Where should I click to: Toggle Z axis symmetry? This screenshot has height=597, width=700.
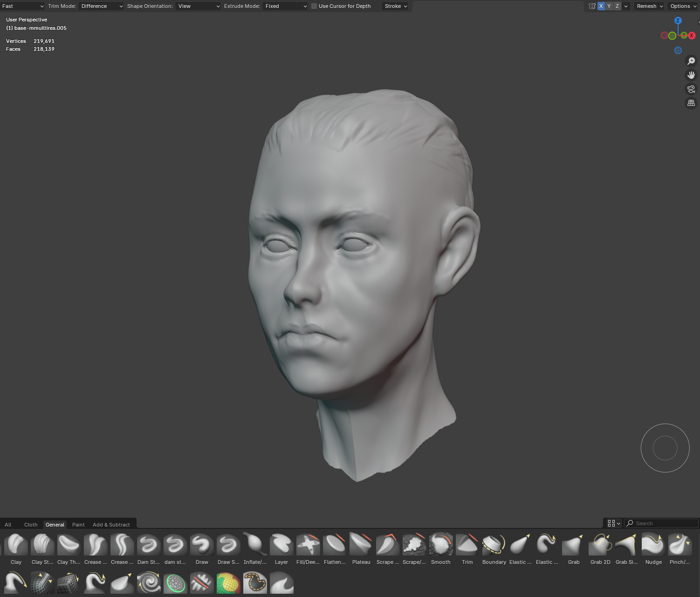tap(617, 6)
